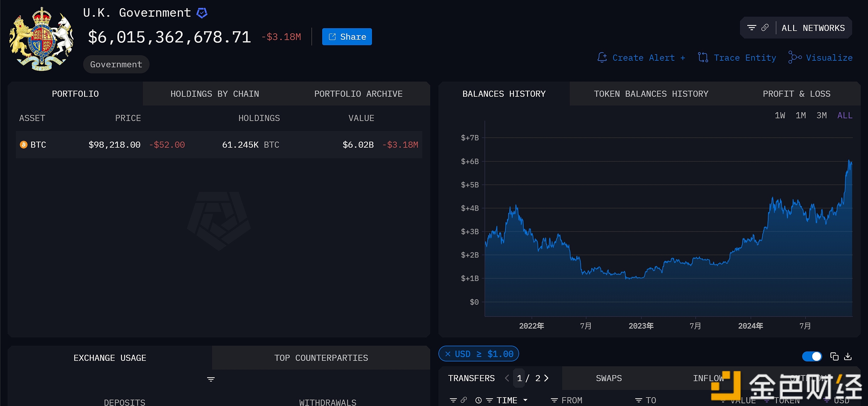Viewport: 868px width, 406px height.
Task: Open the Visualize link
Action: pyautogui.click(x=829, y=58)
